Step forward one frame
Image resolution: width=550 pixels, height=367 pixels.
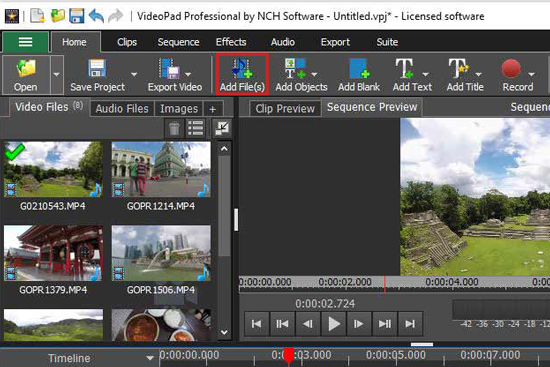[x=359, y=323]
